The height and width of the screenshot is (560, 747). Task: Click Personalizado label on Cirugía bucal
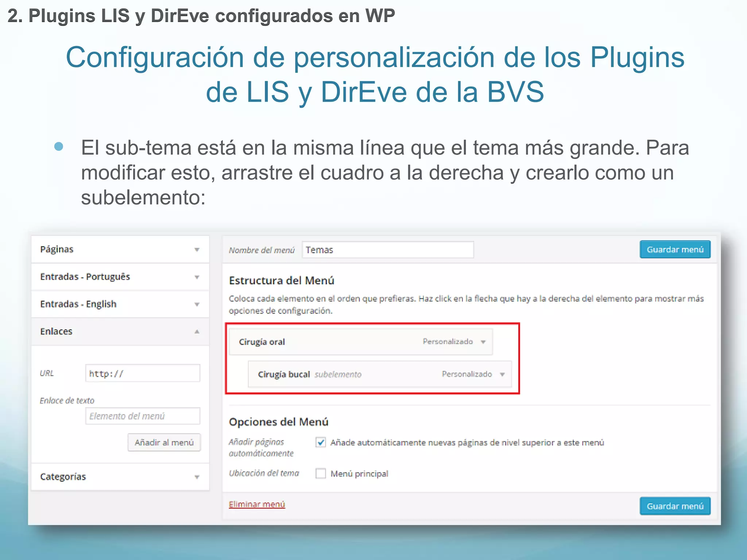[x=467, y=374]
